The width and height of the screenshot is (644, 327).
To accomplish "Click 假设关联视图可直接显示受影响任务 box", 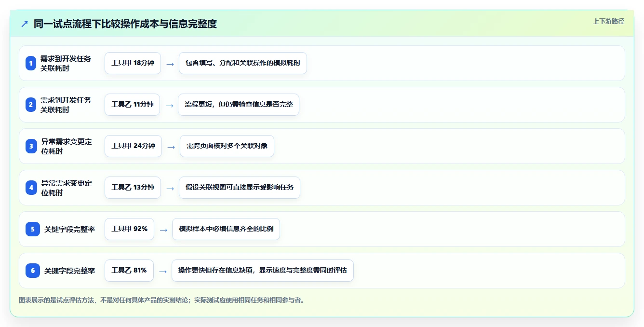I will 240,188.
